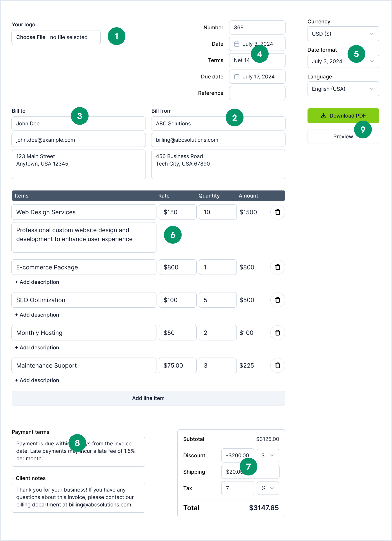The width and height of the screenshot is (392, 541).
Task: Edit the $75.00 rate field
Action: (178, 365)
